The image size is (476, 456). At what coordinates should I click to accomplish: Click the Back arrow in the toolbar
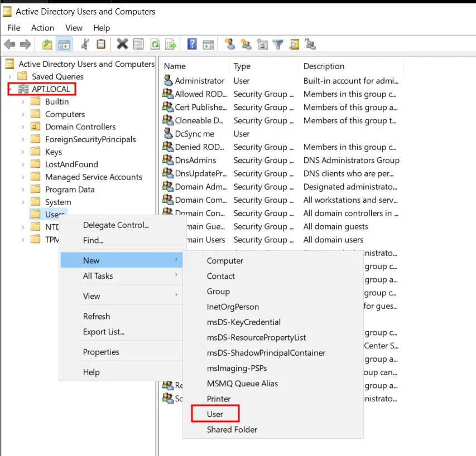pyautogui.click(x=9, y=44)
